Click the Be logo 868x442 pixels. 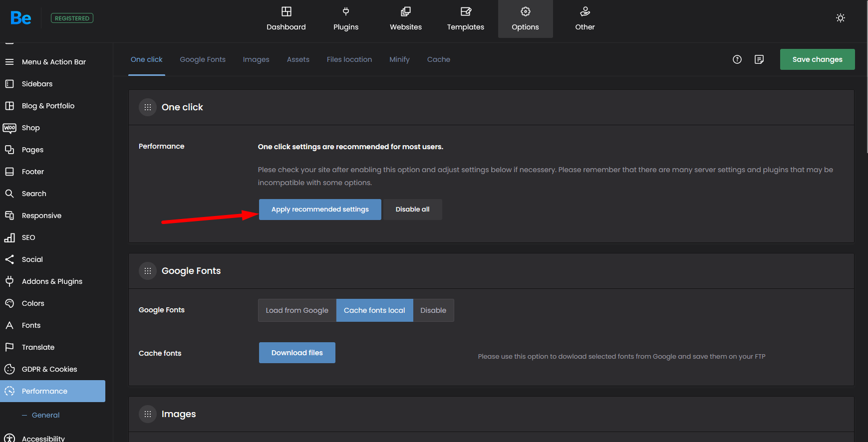21,18
